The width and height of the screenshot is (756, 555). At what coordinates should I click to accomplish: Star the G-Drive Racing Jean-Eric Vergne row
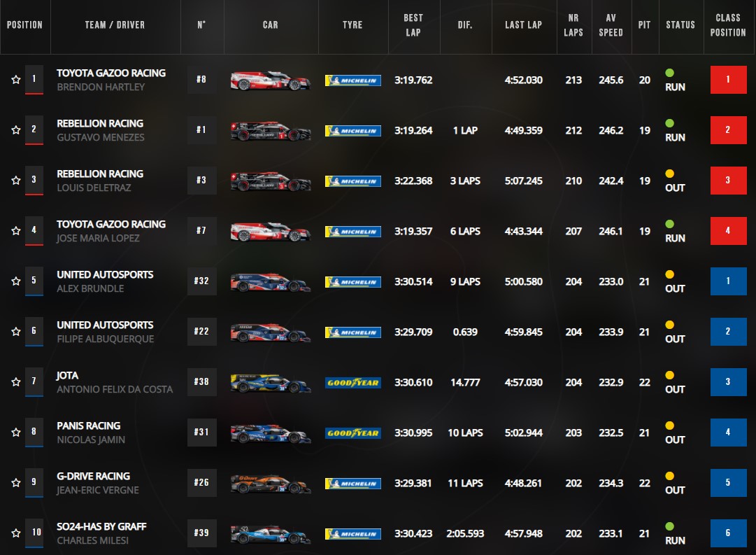(16, 483)
